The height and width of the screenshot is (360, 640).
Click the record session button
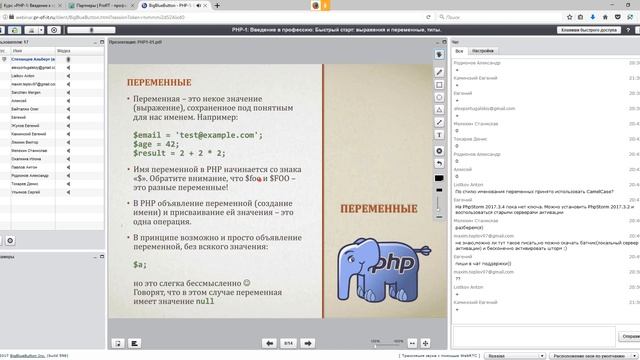[54, 30]
